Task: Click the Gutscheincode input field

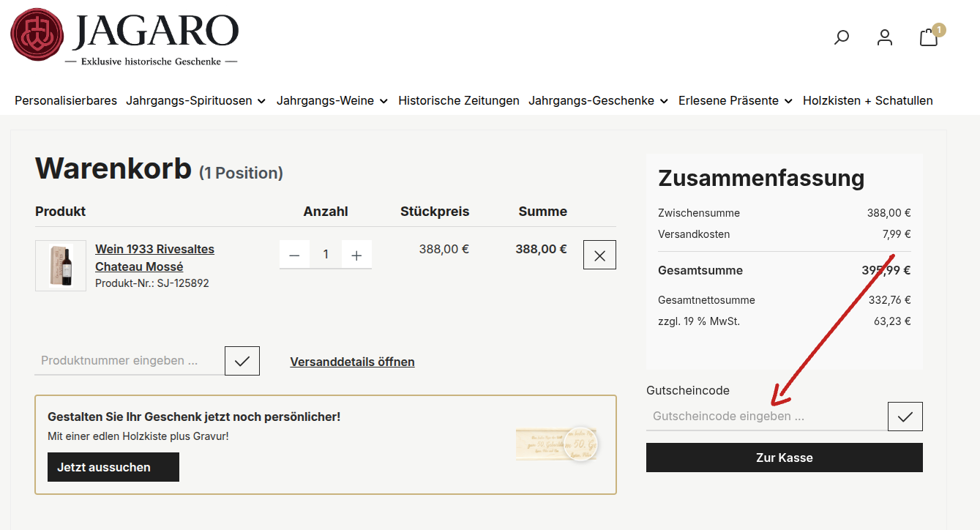Action: pos(761,416)
